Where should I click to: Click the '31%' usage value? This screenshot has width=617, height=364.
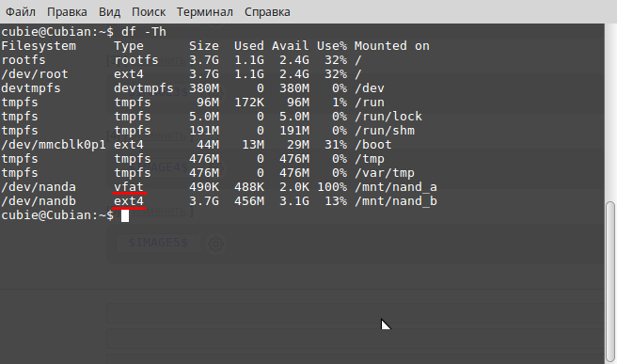(x=336, y=145)
